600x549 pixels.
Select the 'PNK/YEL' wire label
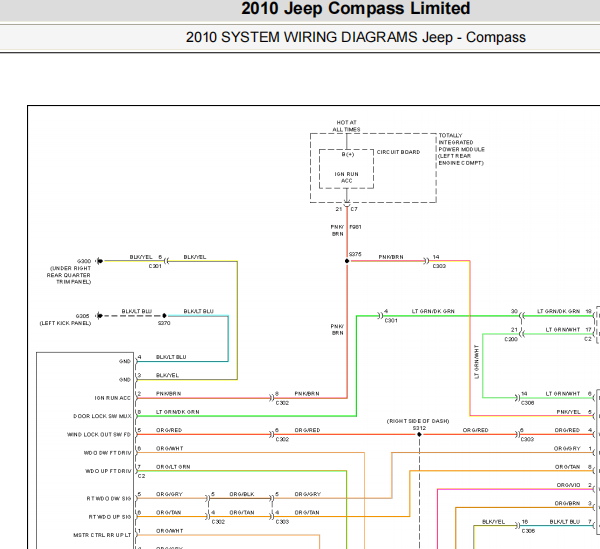pyautogui.click(x=569, y=412)
